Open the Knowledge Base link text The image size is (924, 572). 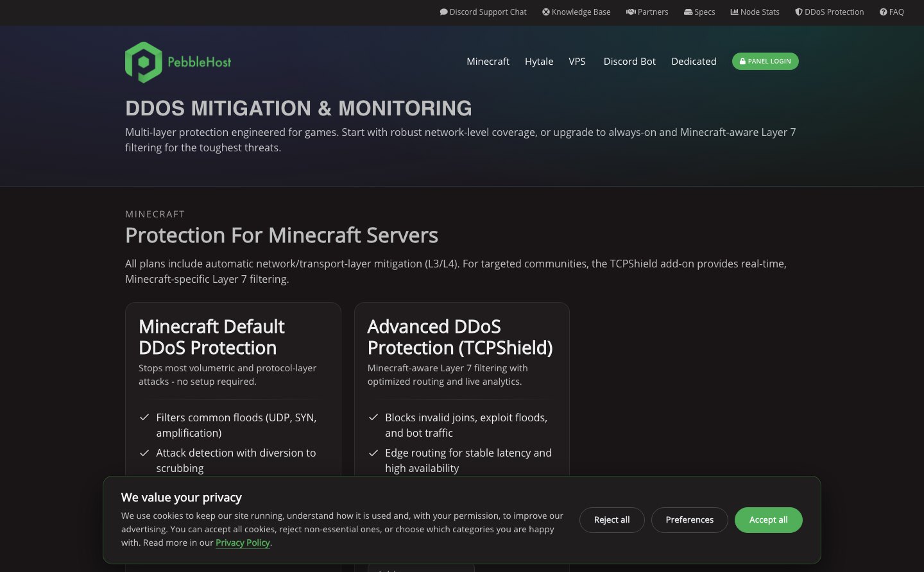[x=581, y=12]
